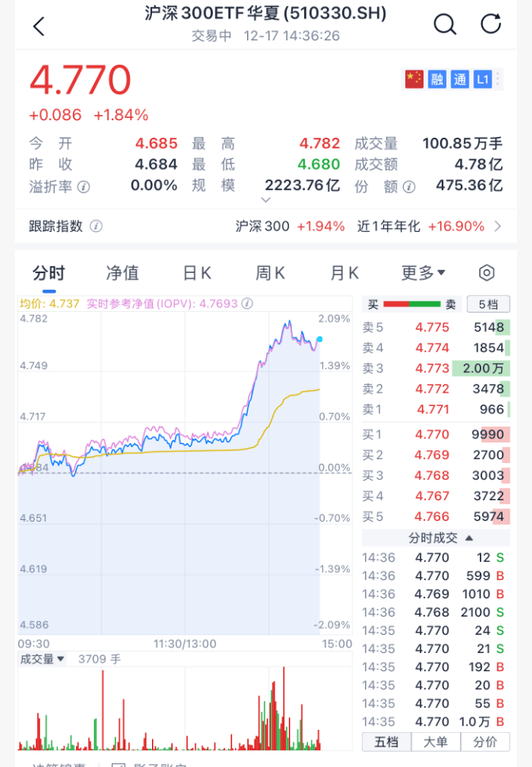The height and width of the screenshot is (767, 532).
Task: Select the 大单 segment button
Action: [435, 742]
